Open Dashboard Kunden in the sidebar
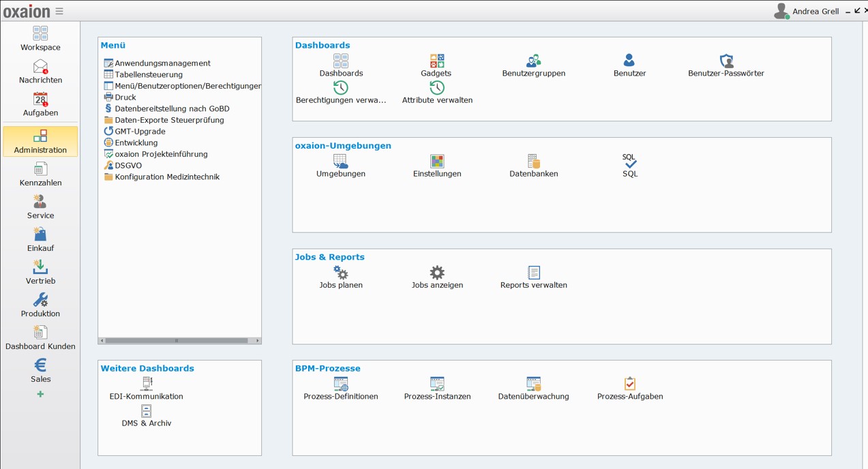The width and height of the screenshot is (868, 469). point(40,338)
